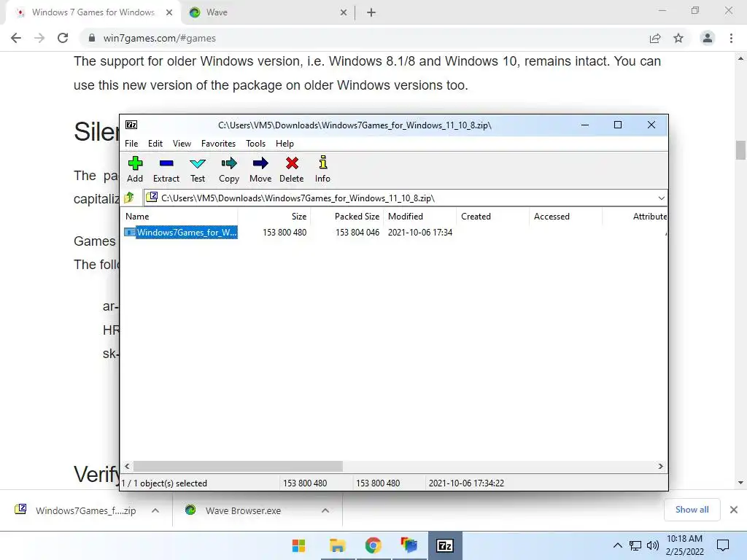The image size is (747, 560).
Task: Open File Explorer from the taskbar
Action: 337,545
